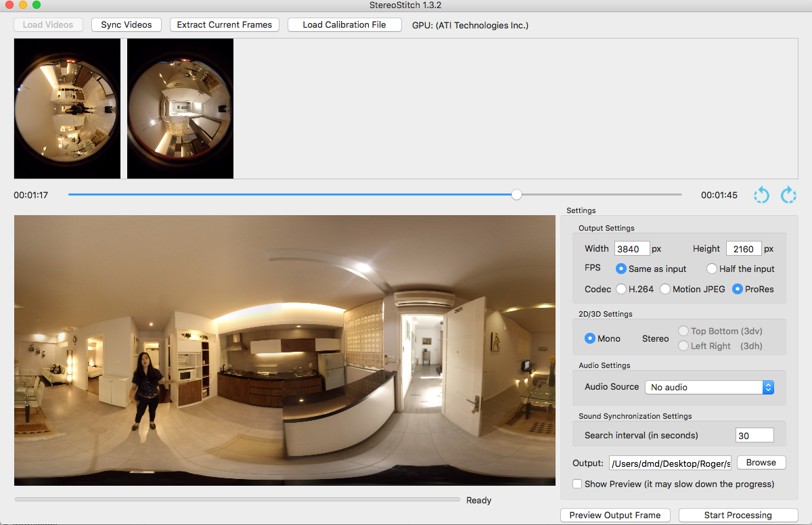Click the rotate counterclockwise icon

pyautogui.click(x=761, y=196)
